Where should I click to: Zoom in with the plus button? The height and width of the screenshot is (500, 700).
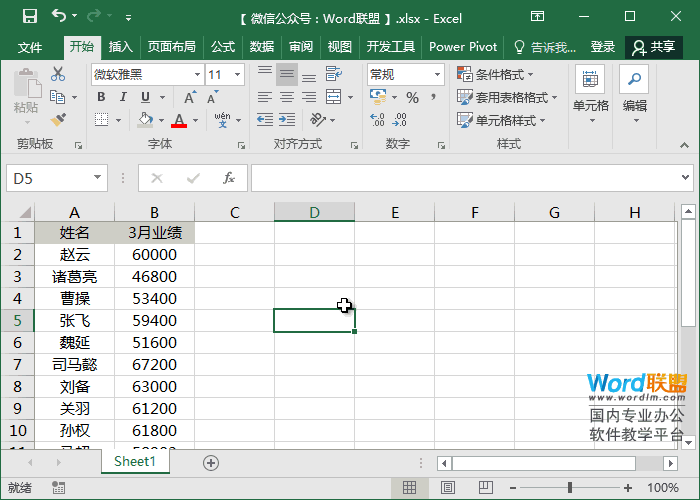628,488
